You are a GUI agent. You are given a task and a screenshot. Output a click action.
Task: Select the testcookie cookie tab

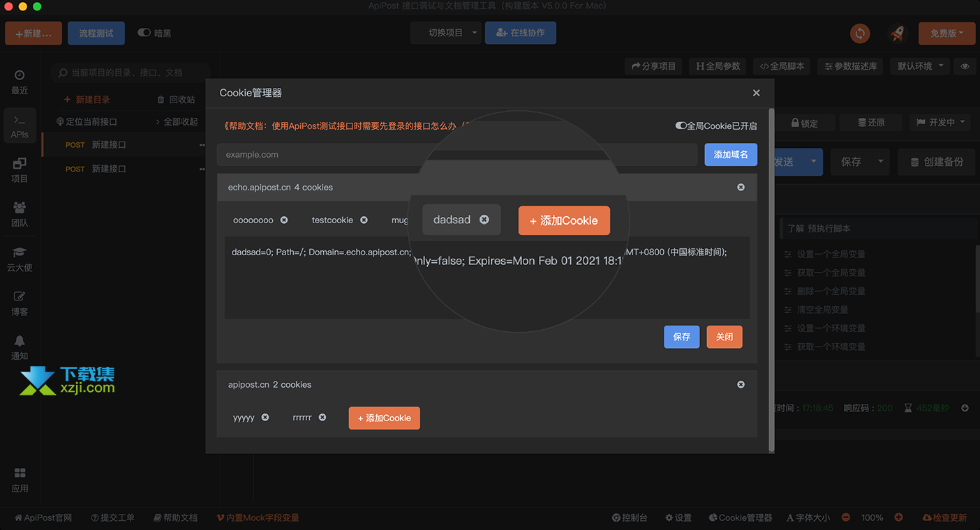332,220
